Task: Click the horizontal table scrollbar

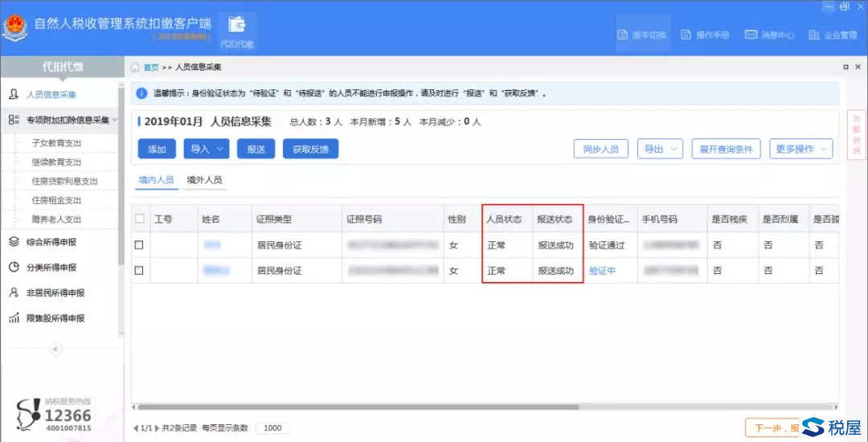Action: tap(357, 407)
